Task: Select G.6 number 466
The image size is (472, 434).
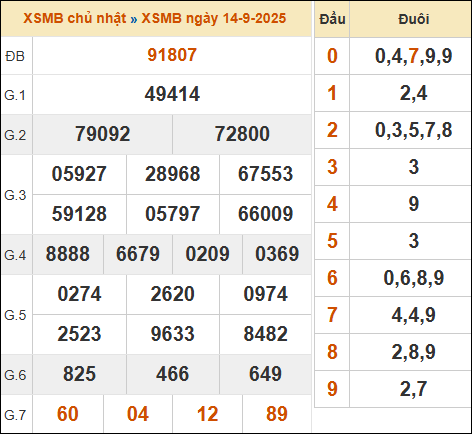Action: tap(172, 374)
